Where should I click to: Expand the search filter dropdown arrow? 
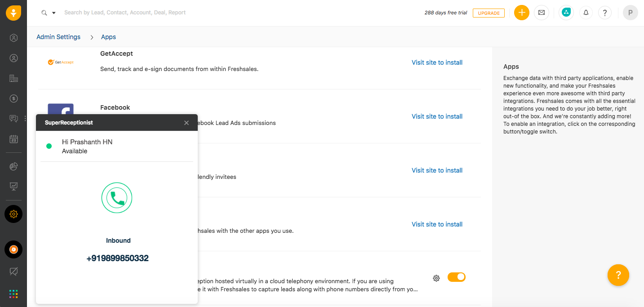[54, 13]
